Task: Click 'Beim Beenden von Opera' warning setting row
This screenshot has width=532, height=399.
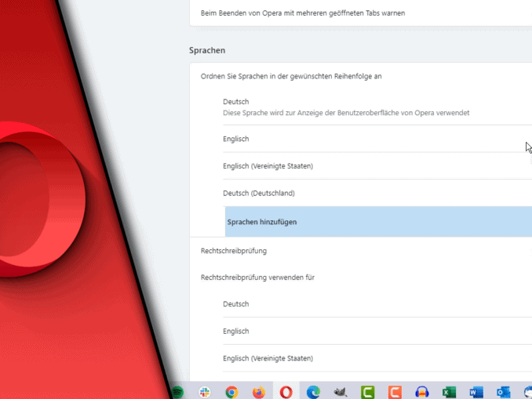Action: pos(361,13)
